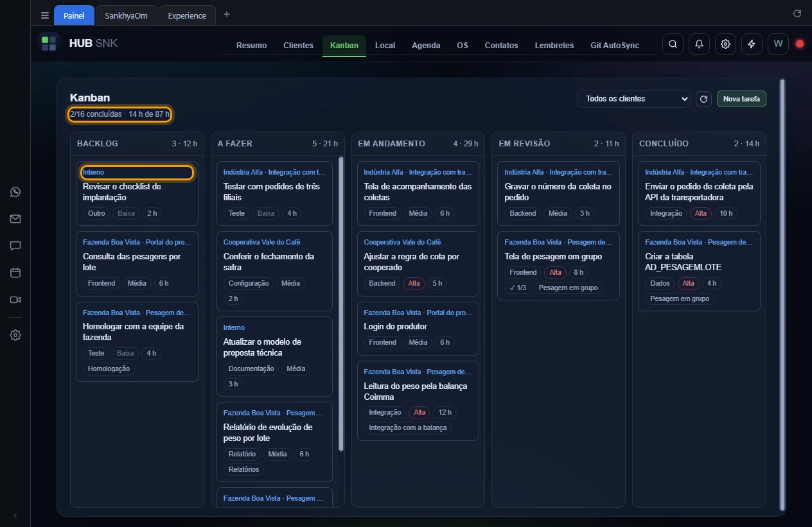
Task: Open card Homologar com a equipe da fazenda
Action: click(x=137, y=341)
